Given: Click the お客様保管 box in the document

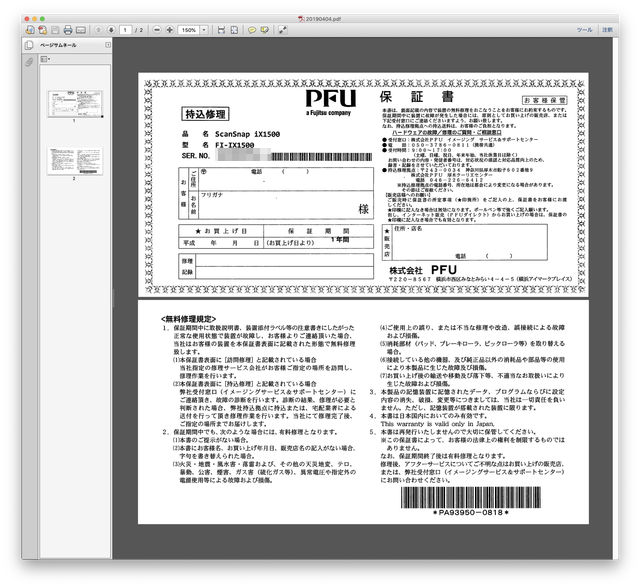Looking at the screenshot, I should click(545, 100).
